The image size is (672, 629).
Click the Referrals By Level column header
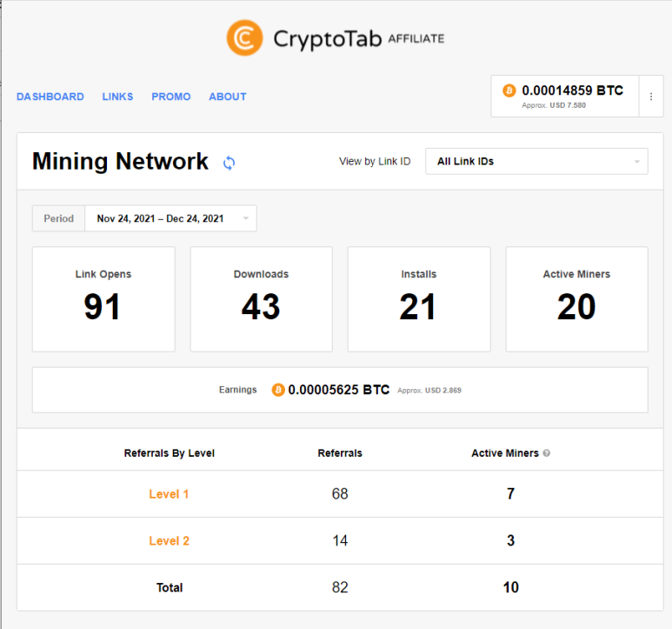(x=170, y=452)
